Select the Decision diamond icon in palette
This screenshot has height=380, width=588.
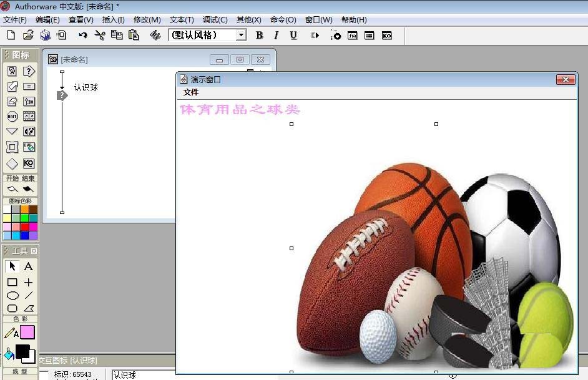click(12, 163)
